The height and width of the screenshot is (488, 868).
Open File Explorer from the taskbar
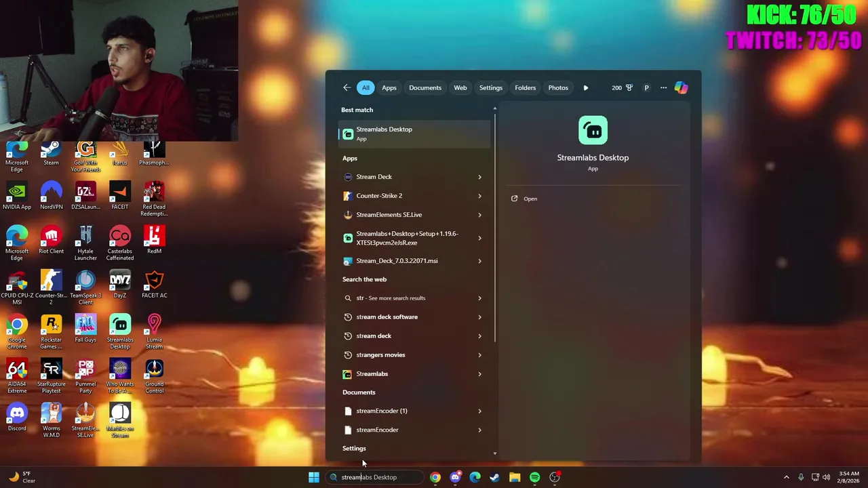[515, 477]
